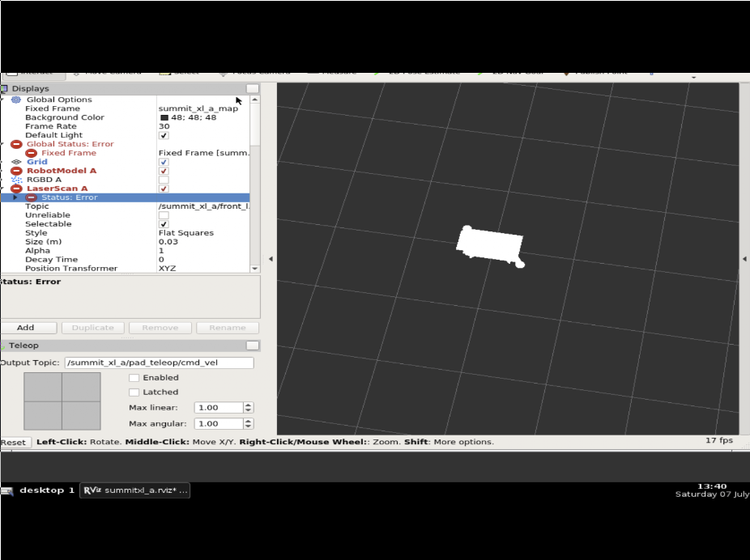Collapse the left side panel with arrow handle
This screenshot has height=560, width=750.
click(271, 259)
